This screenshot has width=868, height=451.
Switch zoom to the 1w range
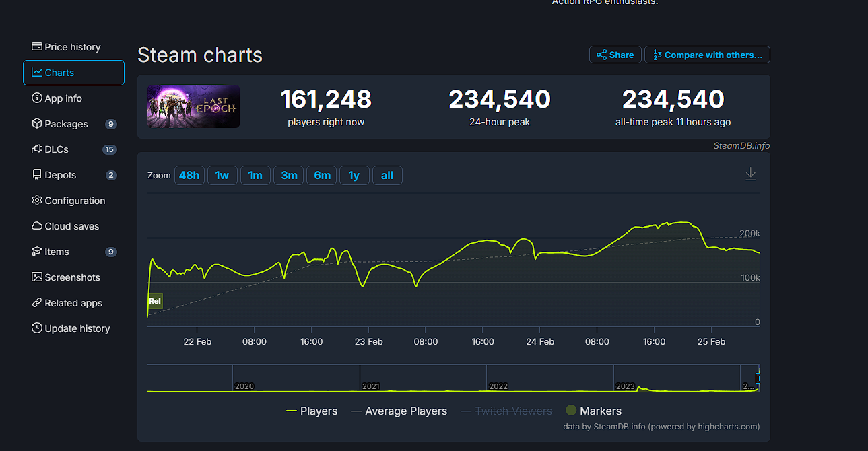point(222,174)
